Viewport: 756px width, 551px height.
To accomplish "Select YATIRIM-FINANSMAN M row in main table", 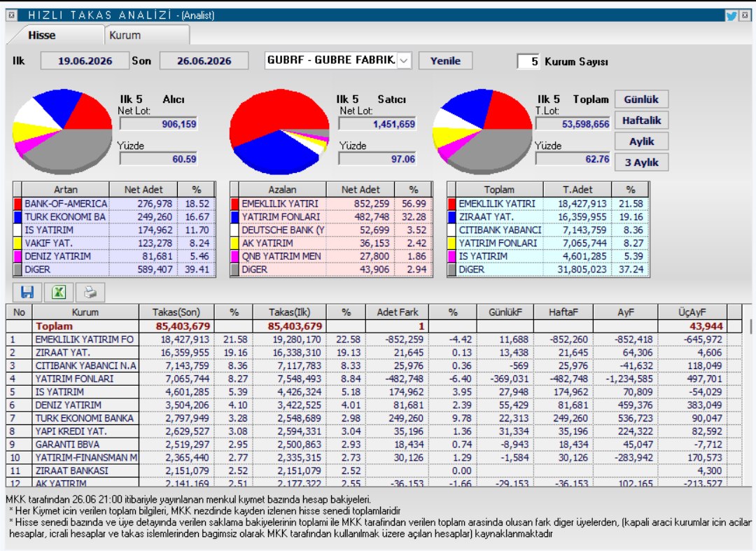I will click(x=374, y=457).
